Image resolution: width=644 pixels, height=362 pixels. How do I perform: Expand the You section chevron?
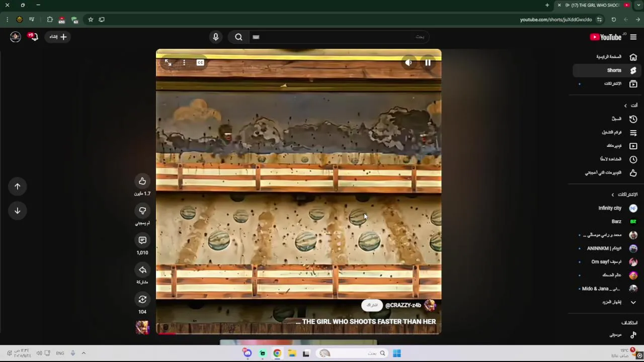click(625, 106)
